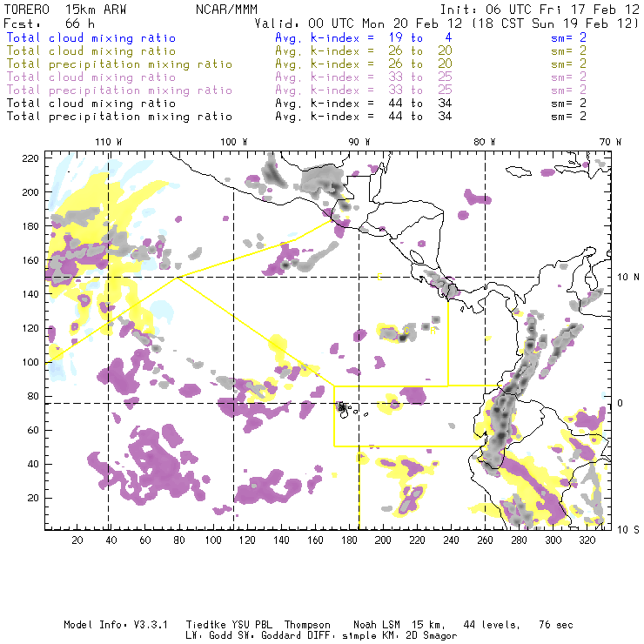644x644 pixels.
Task: Select the '90 W' longitude label
Action: [x=359, y=142]
